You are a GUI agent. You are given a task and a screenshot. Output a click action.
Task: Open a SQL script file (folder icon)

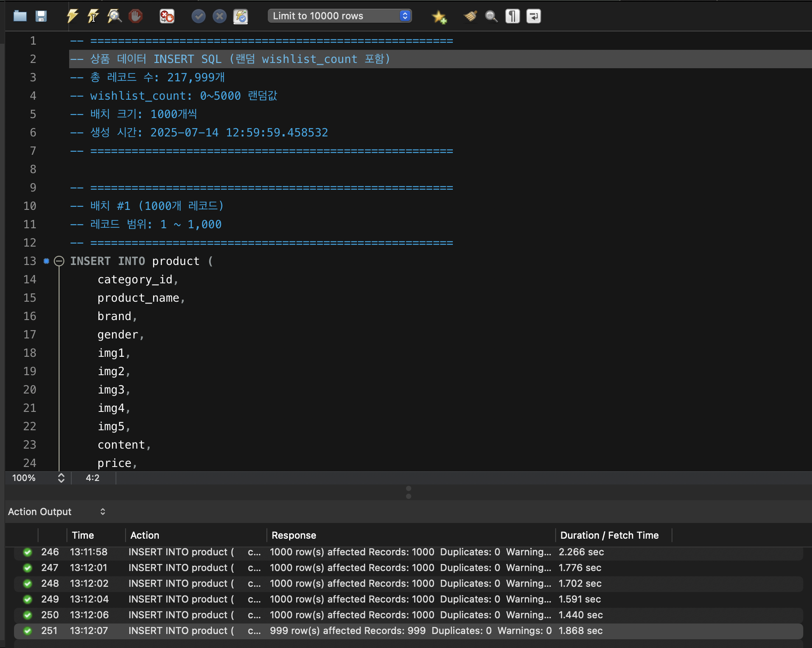pos(20,17)
